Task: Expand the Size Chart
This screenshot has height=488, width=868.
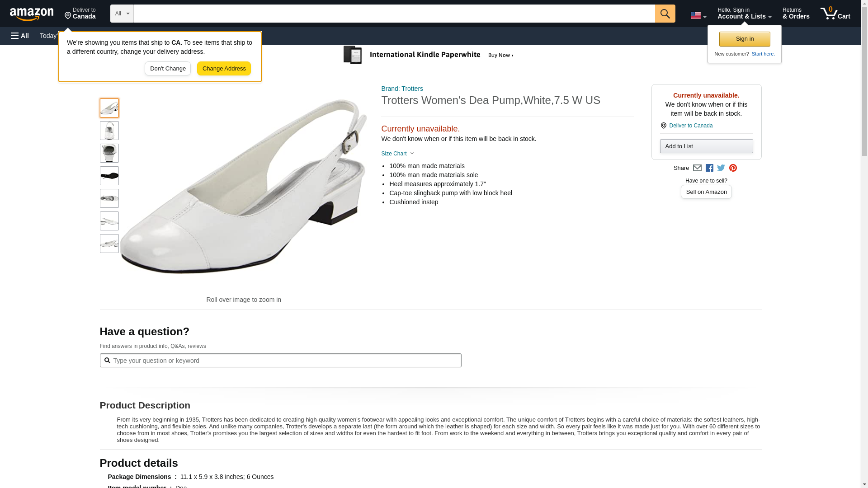Action: tap(397, 154)
